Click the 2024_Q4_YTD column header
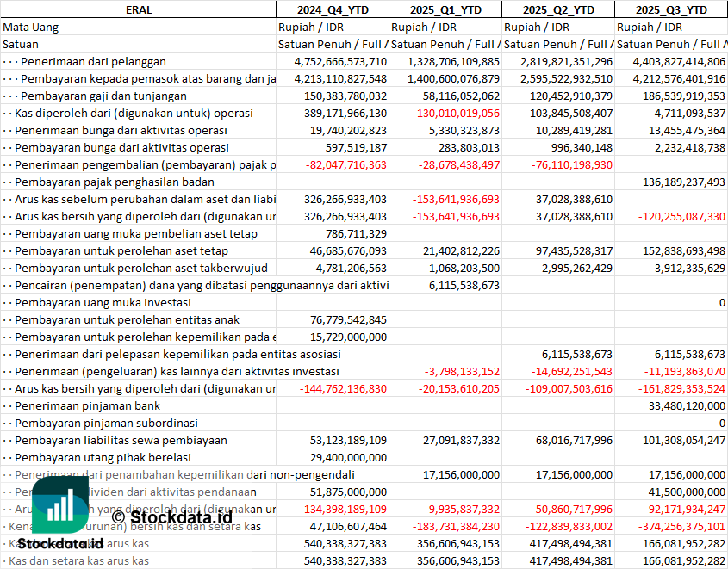The height and width of the screenshot is (569, 728). pyautogui.click(x=333, y=9)
